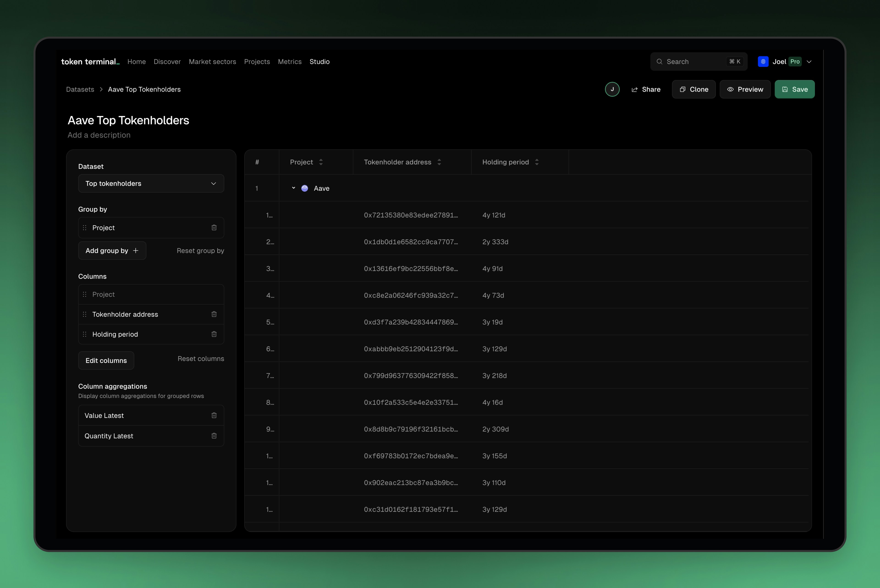Collapse the Aave group row chevron

pos(294,188)
